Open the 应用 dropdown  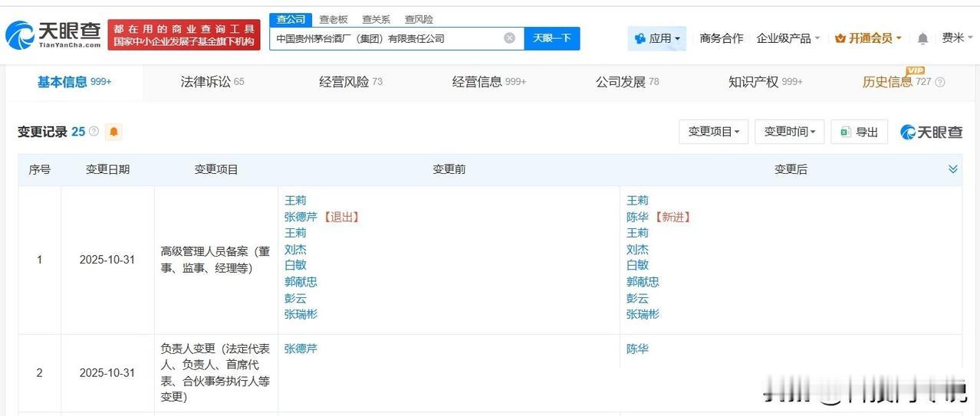tap(657, 38)
